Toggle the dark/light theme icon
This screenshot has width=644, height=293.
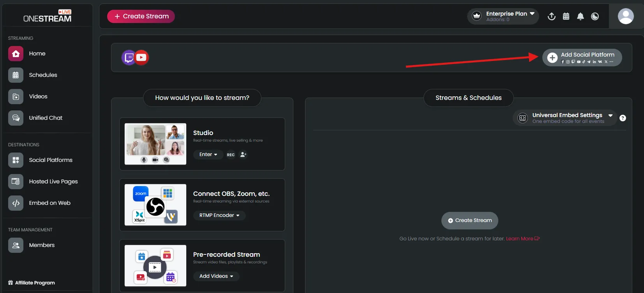pos(595,16)
